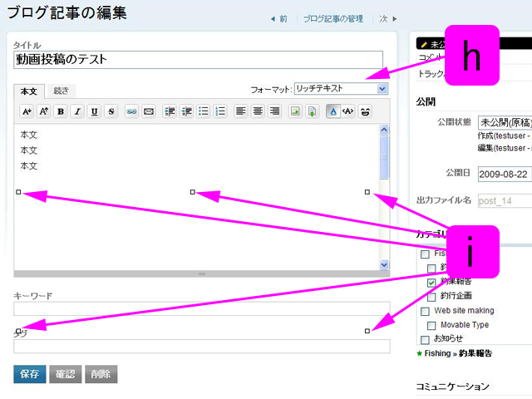Apply italic formatting to text
The image size is (532, 399).
[77, 111]
